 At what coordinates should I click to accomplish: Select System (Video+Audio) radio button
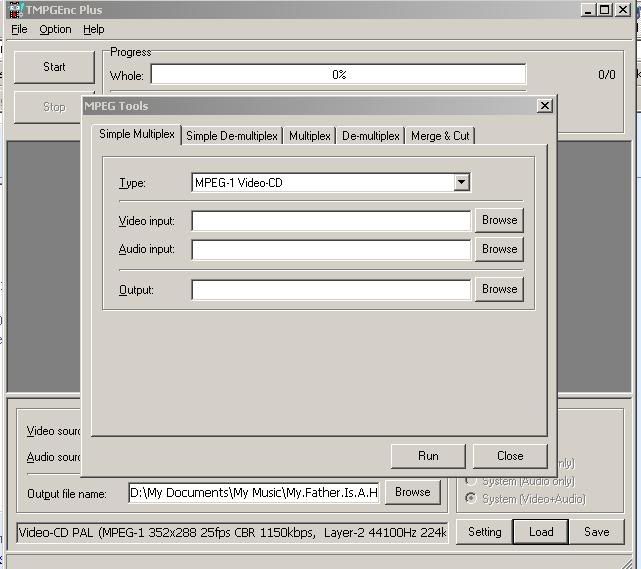click(x=471, y=498)
